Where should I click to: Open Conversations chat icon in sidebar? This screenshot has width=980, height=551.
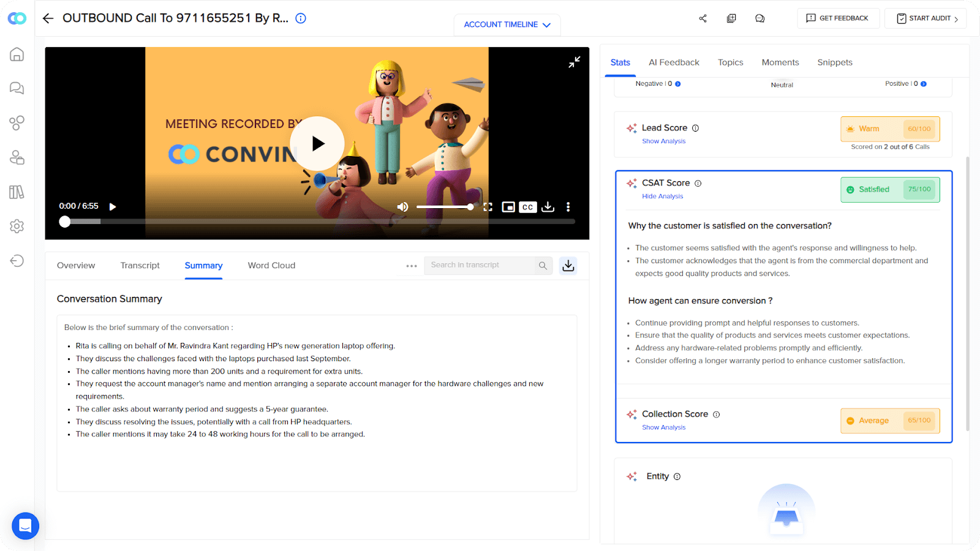point(17,88)
